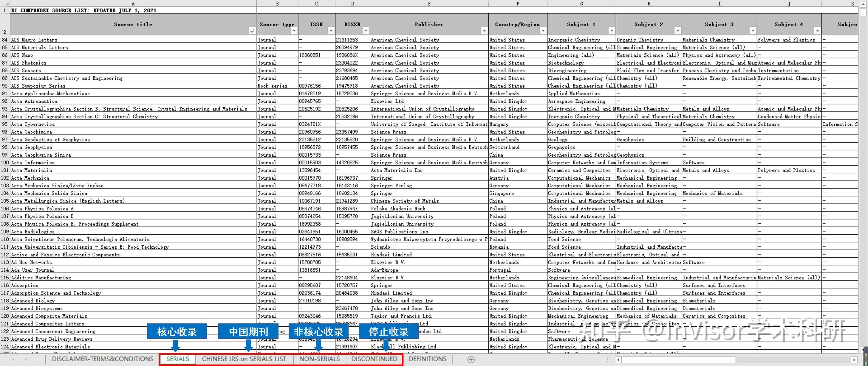Click EISSN cell 21611653
Viewport: 868px width, 366px height.
point(352,40)
